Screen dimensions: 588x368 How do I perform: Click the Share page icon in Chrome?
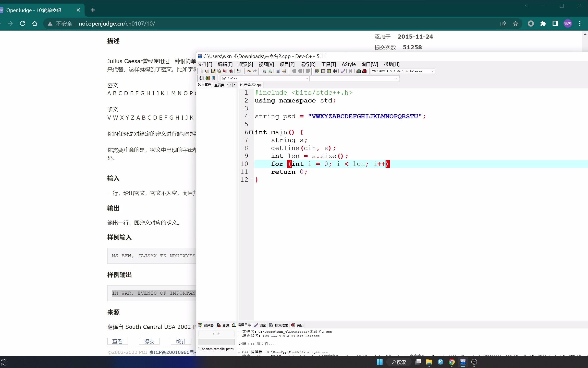[503, 24]
